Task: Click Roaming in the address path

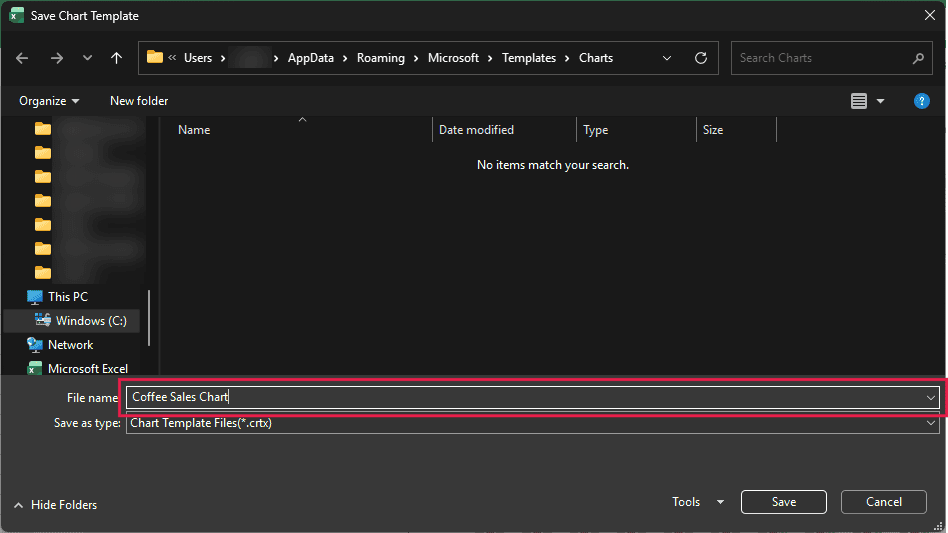Action: 381,58
